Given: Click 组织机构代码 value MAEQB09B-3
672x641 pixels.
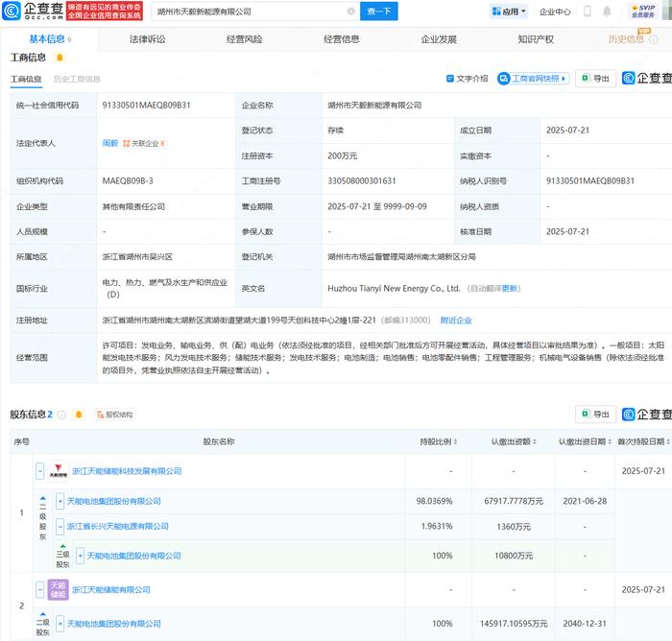Looking at the screenshot, I should pos(128,180).
